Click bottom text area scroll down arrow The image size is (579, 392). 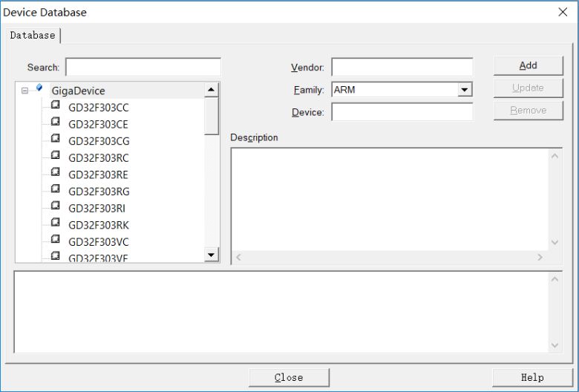point(555,345)
